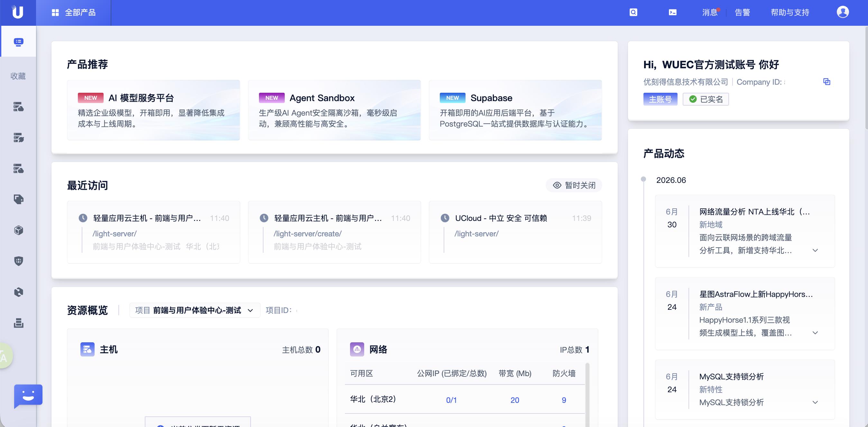Expand the MySQL支持锁分析 news entry
Viewport: 868px width, 427px height.
point(815,402)
